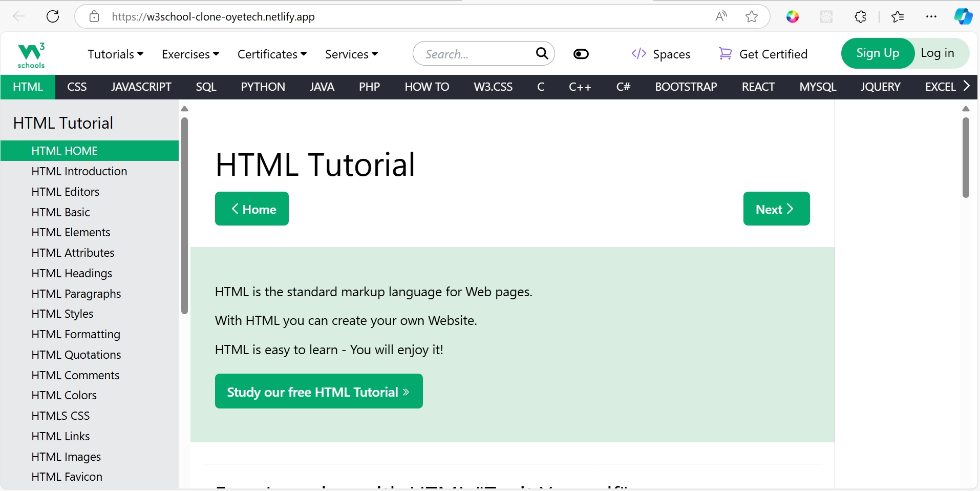Screen dimensions: 980x491
Task: Toggle dark mode switch
Action: (x=581, y=54)
